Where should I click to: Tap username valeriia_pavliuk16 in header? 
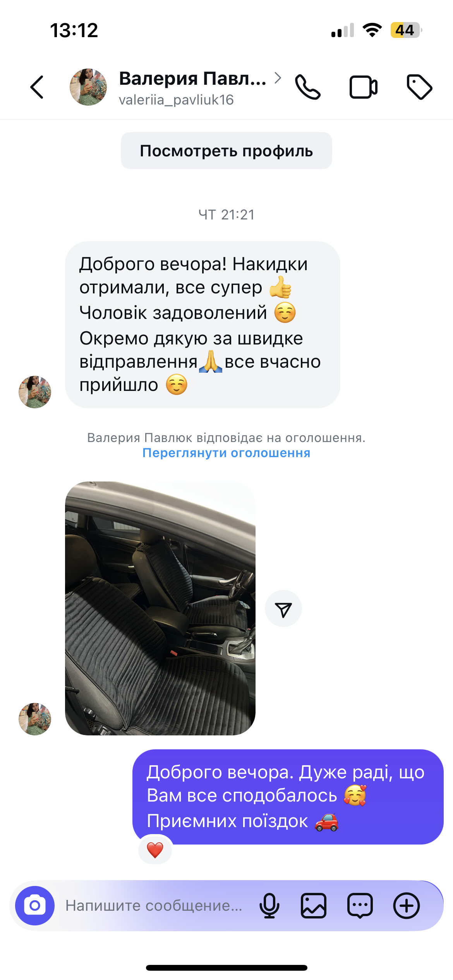(x=176, y=100)
